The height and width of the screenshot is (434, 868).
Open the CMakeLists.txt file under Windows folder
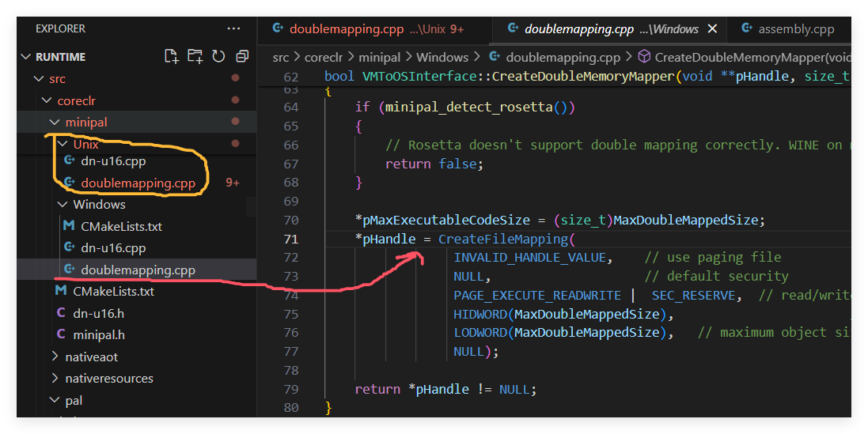[x=121, y=226]
